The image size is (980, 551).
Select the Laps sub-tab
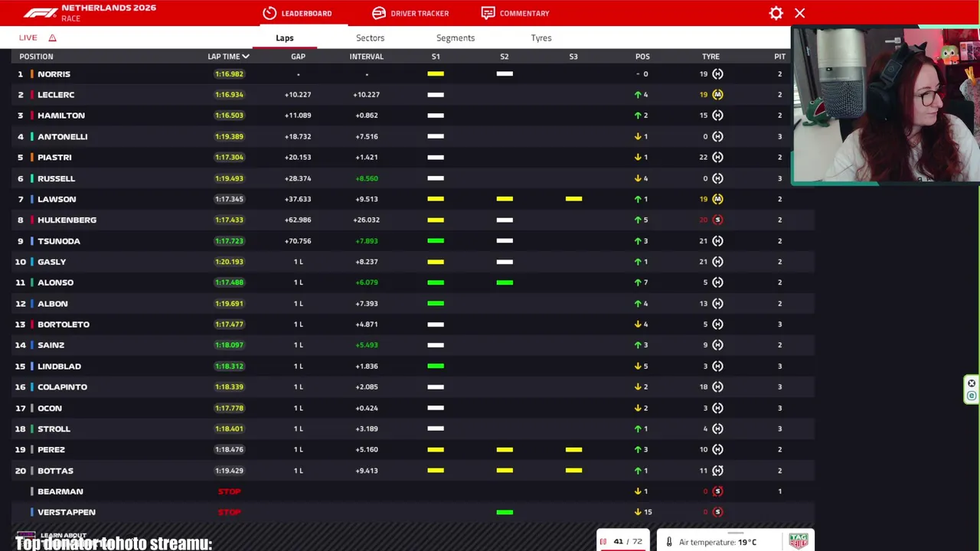pyautogui.click(x=285, y=37)
